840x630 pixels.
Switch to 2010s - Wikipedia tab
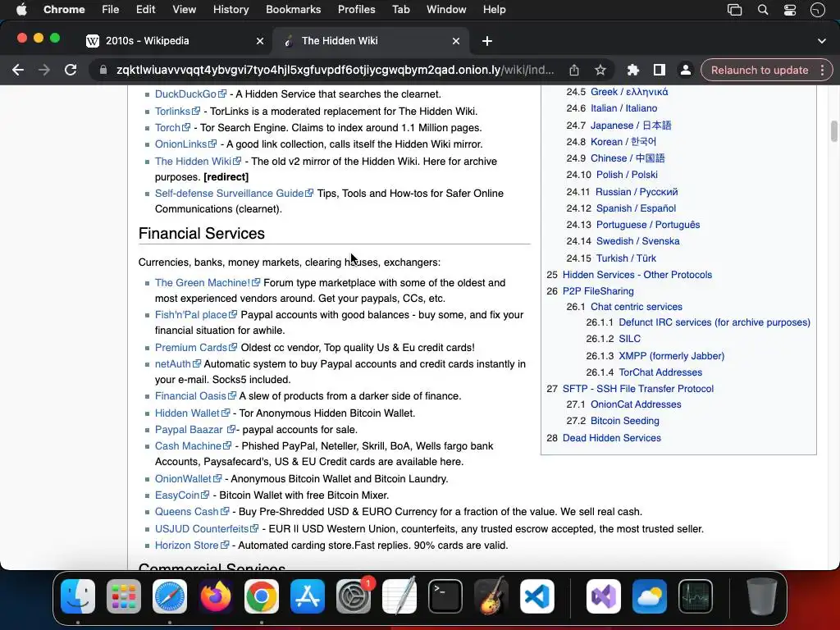174,41
